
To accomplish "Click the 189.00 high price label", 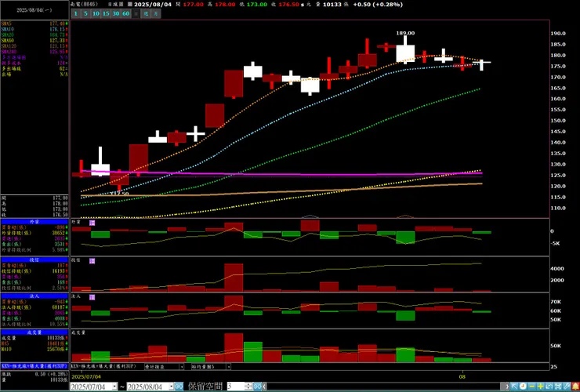I will click(405, 33).
